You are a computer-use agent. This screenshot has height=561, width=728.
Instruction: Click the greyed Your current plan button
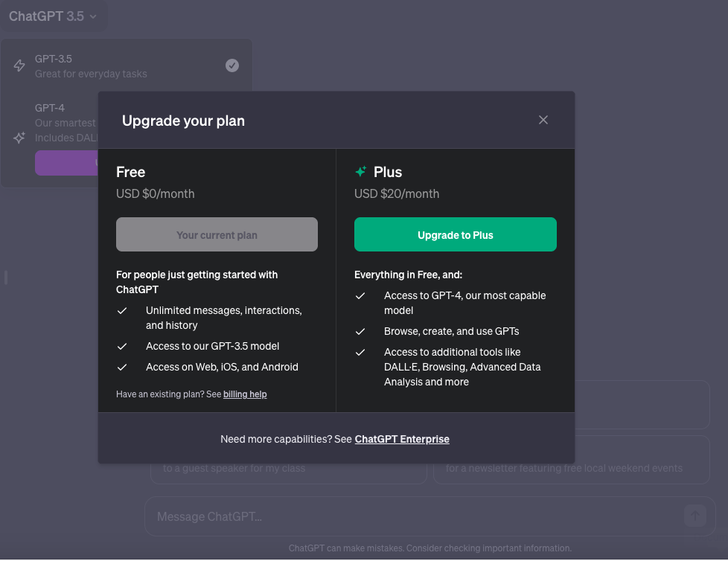(217, 234)
